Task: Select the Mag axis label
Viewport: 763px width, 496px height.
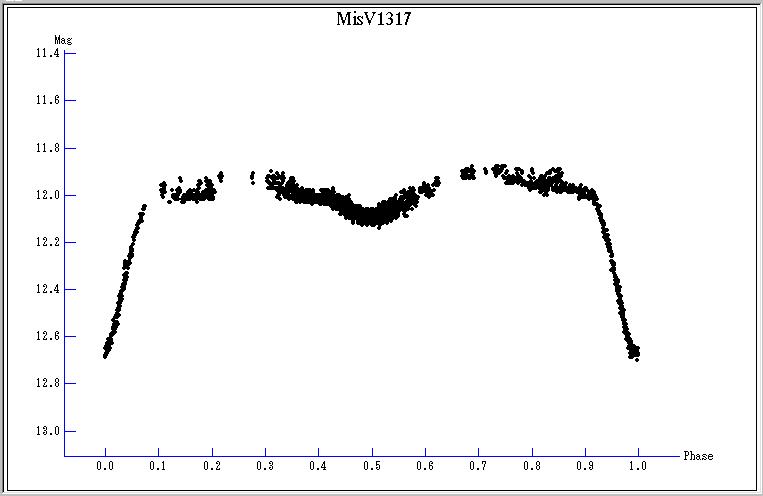Action: tap(62, 40)
